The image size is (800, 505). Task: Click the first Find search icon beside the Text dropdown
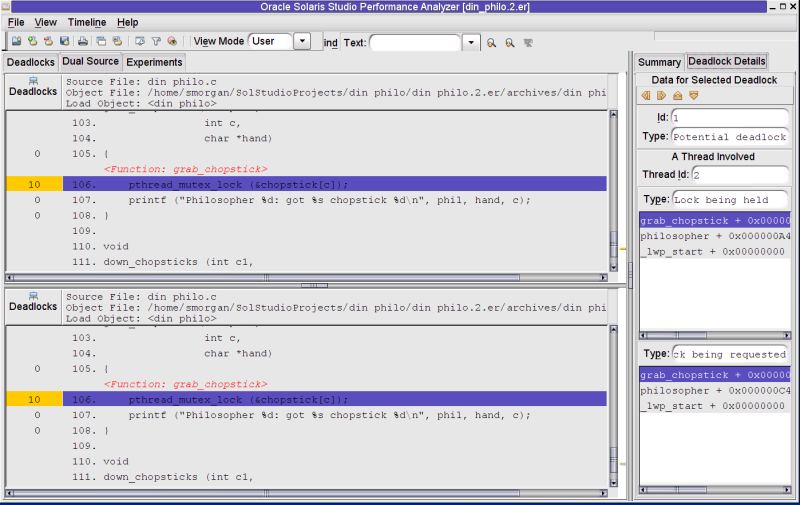point(491,43)
